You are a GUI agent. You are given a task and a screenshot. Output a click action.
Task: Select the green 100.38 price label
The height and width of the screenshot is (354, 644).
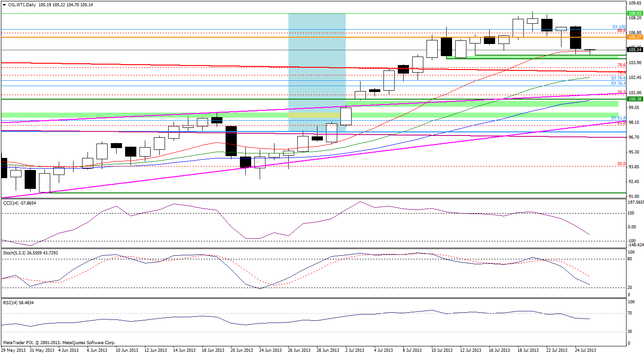635,99
